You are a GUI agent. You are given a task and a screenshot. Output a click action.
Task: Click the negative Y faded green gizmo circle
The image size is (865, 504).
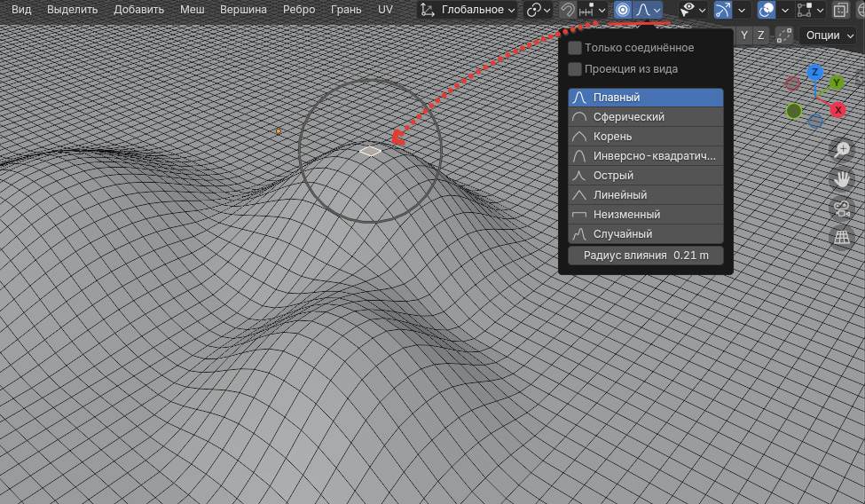[x=794, y=111]
